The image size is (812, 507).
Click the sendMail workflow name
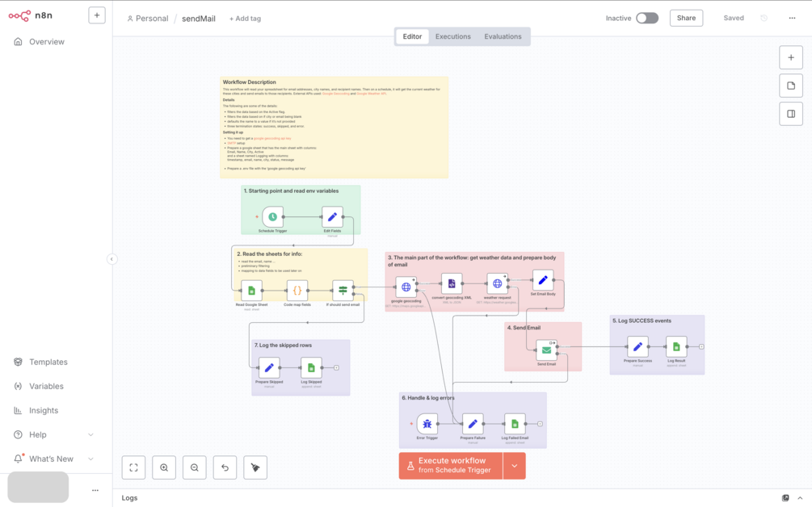coord(198,19)
